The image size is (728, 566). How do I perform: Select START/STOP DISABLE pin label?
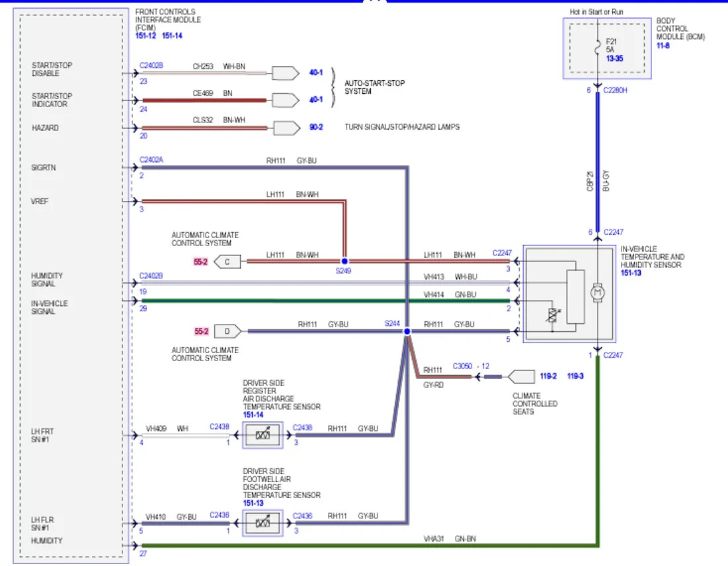click(x=52, y=69)
